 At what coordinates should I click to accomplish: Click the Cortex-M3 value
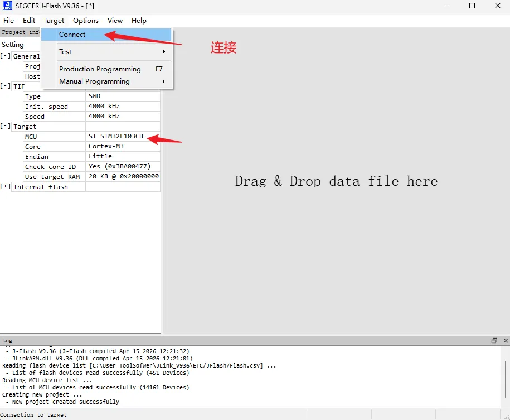point(123,147)
